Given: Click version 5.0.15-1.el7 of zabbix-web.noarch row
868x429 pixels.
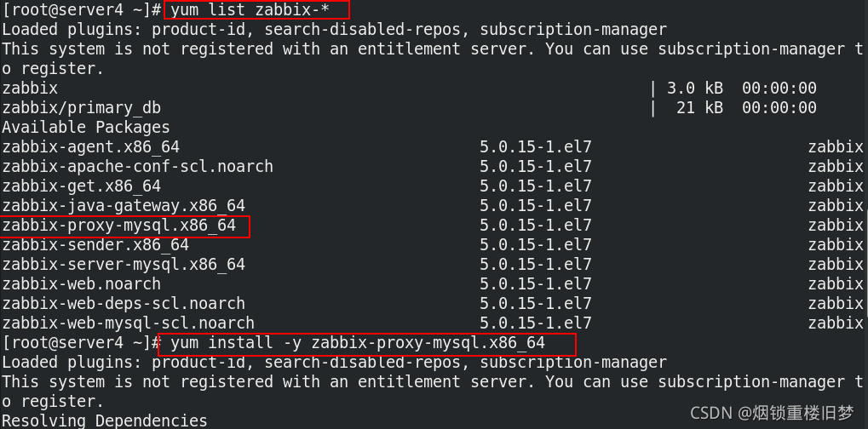Looking at the screenshot, I should [x=535, y=283].
